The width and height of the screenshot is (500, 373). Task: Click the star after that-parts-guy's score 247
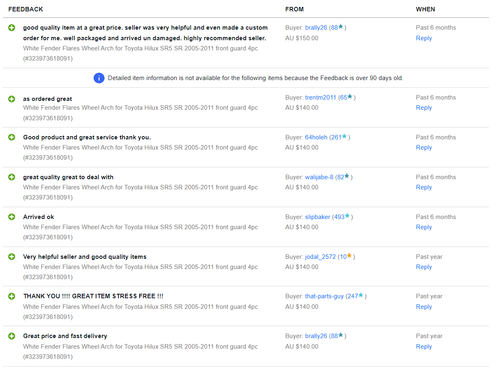pos(361,295)
